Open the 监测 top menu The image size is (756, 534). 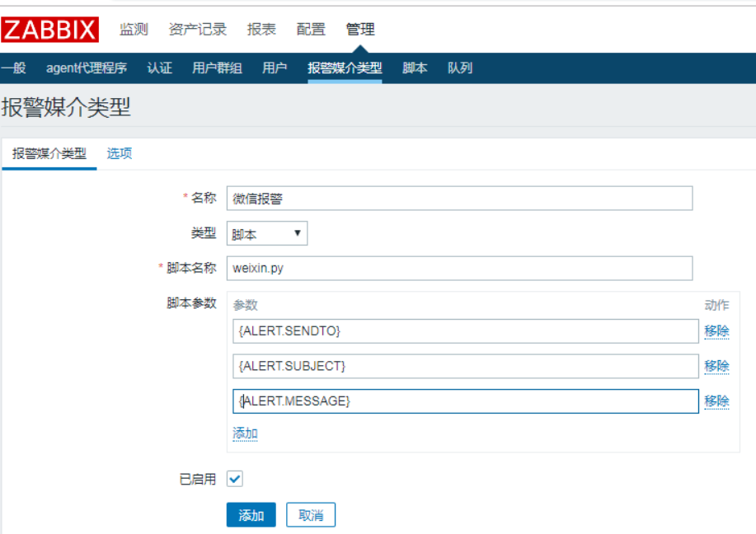134,30
